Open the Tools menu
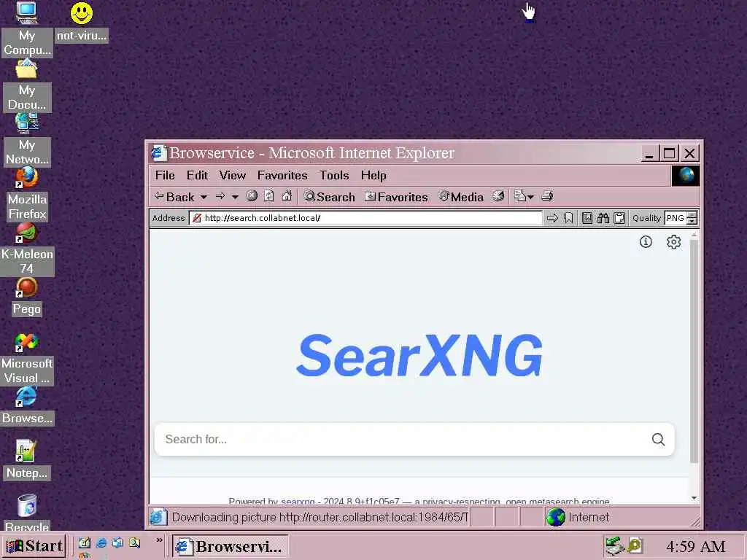The image size is (747, 560). pos(334,175)
